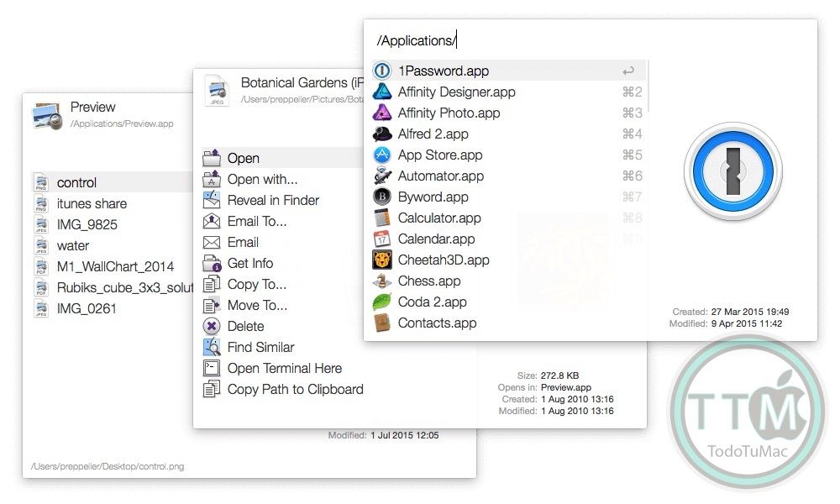
Task: Click the Coda 2.app leaf icon
Action: 382,302
